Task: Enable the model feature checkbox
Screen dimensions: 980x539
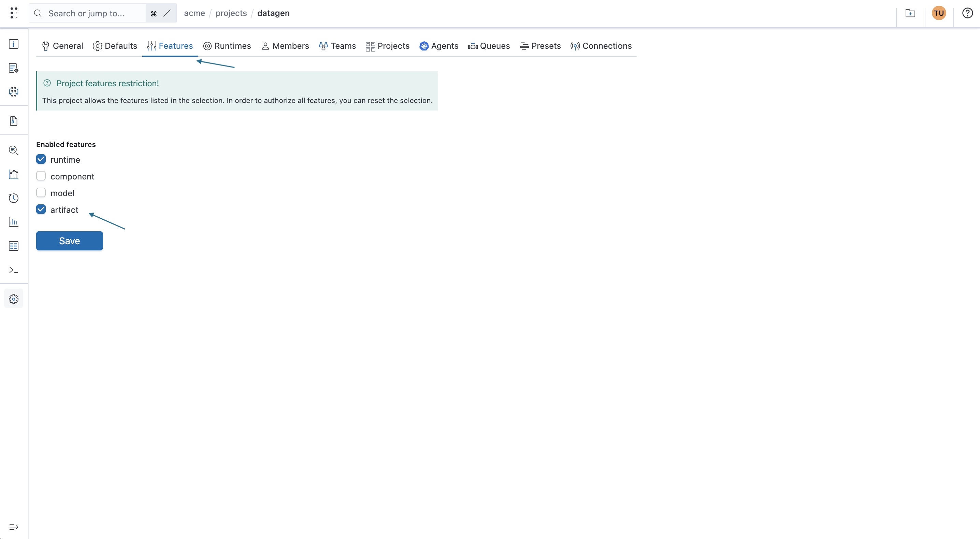Action: (41, 192)
